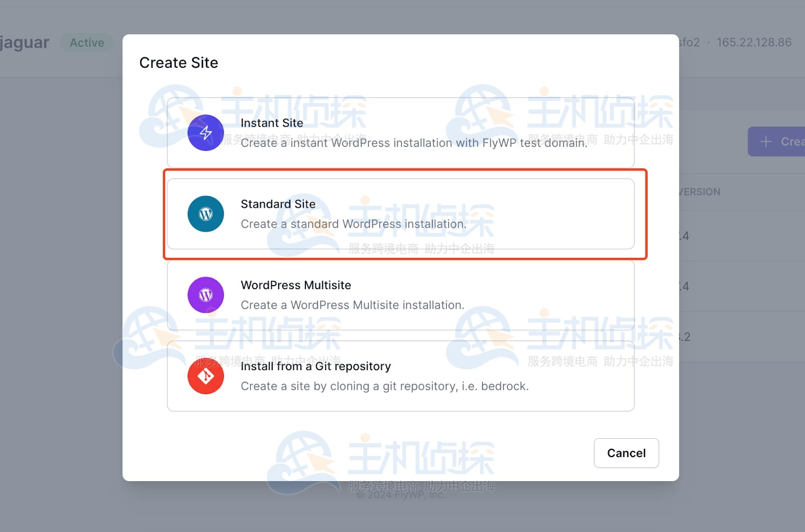Click the Instant Site lightning bolt icon
The width and height of the screenshot is (805, 532).
pyautogui.click(x=205, y=133)
